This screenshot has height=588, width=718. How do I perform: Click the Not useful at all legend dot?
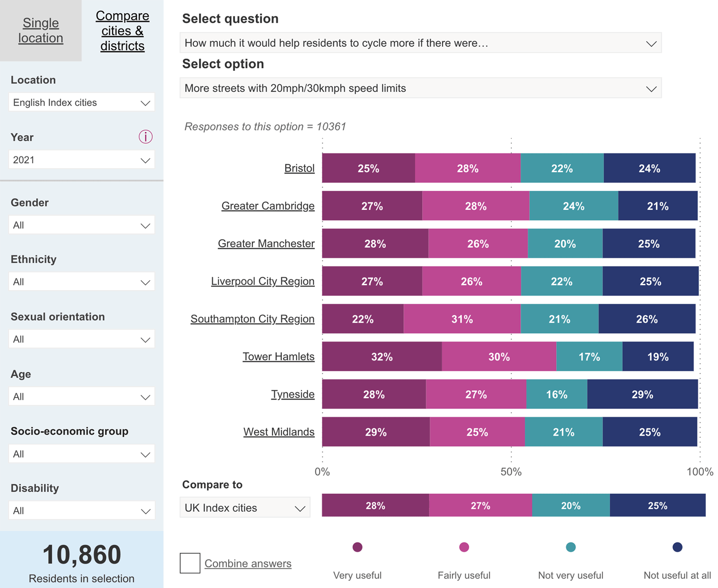click(x=677, y=547)
